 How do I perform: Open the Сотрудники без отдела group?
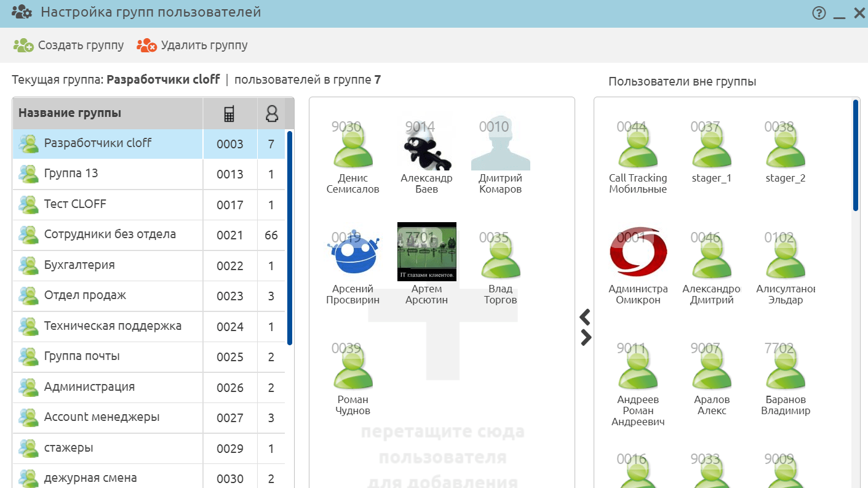(x=109, y=234)
